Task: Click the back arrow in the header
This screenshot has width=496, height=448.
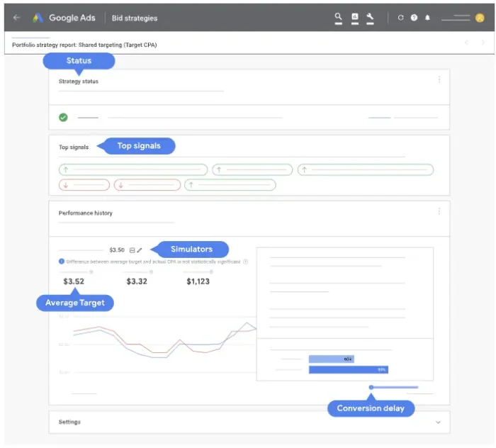Action: 17,18
